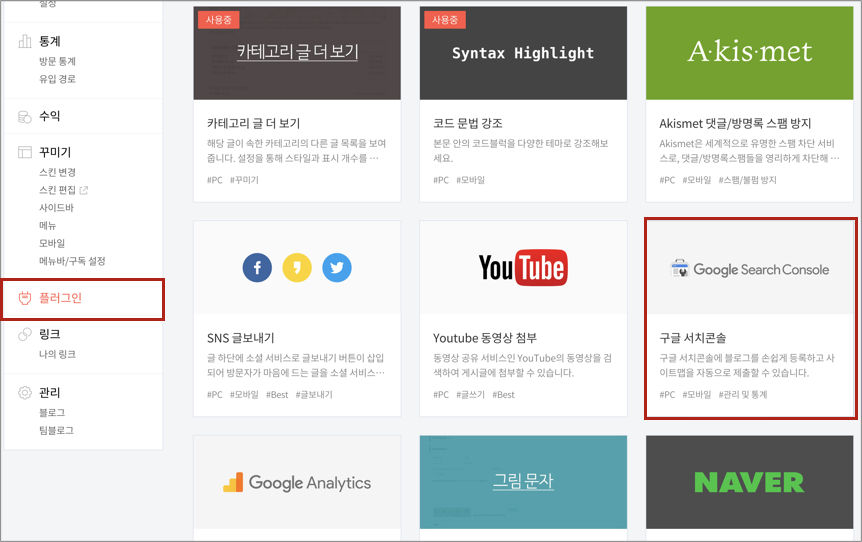Click the YouTube logo
Image resolution: width=862 pixels, height=542 pixels.
coord(523,268)
